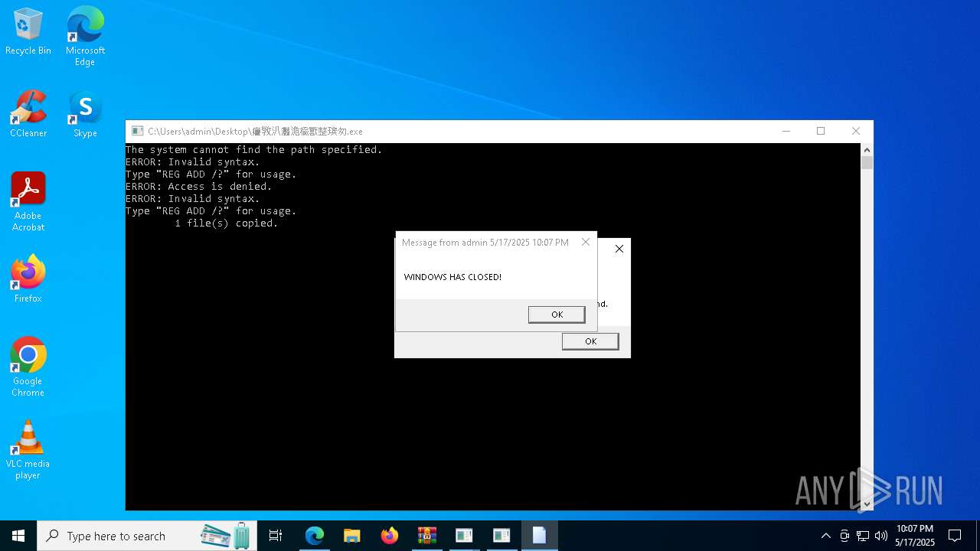Image resolution: width=980 pixels, height=551 pixels.
Task: Click 'The system cannot find the path' line
Action: tap(254, 150)
